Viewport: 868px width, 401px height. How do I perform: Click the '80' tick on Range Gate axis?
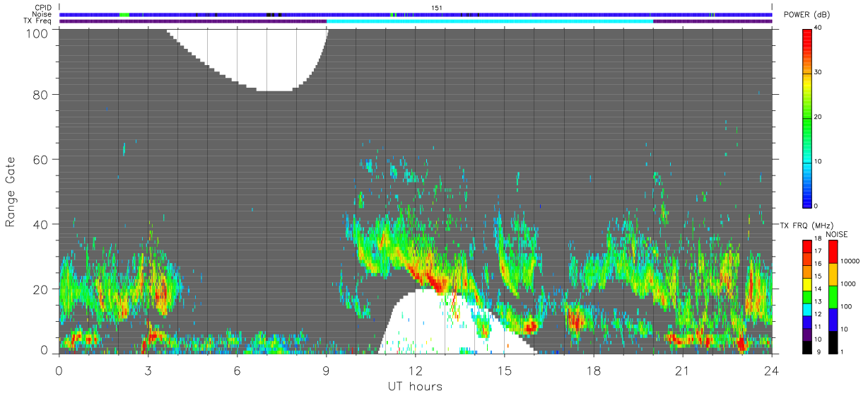pyautogui.click(x=40, y=94)
